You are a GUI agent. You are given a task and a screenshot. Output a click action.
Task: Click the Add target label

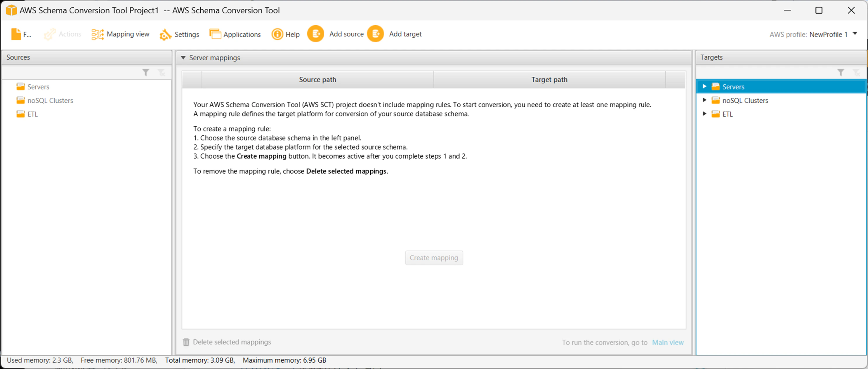(x=405, y=34)
